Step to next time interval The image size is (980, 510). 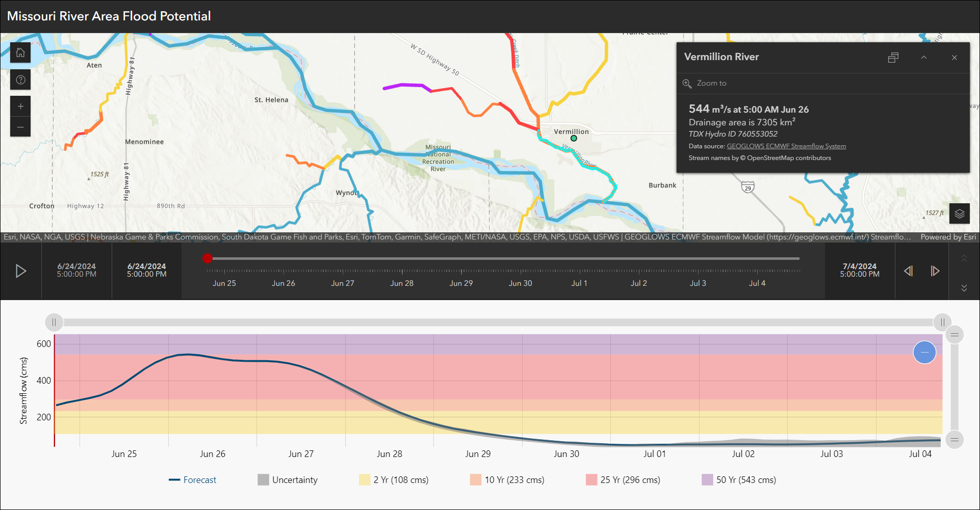coord(935,271)
